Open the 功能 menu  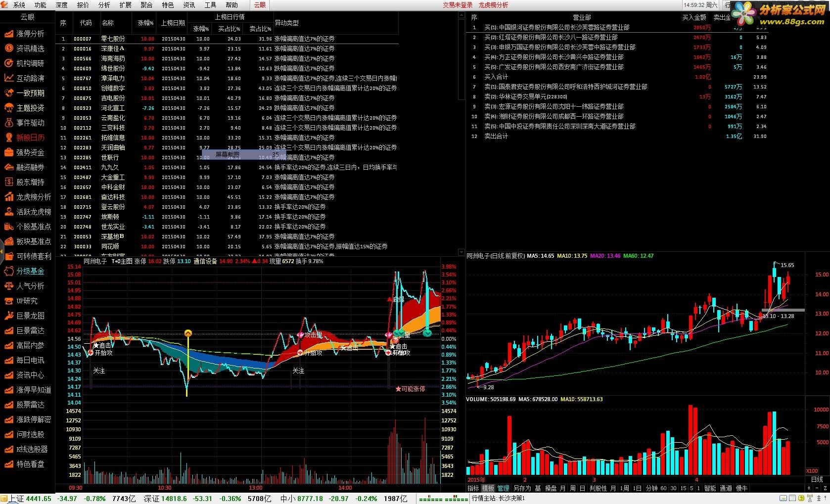click(41, 5)
